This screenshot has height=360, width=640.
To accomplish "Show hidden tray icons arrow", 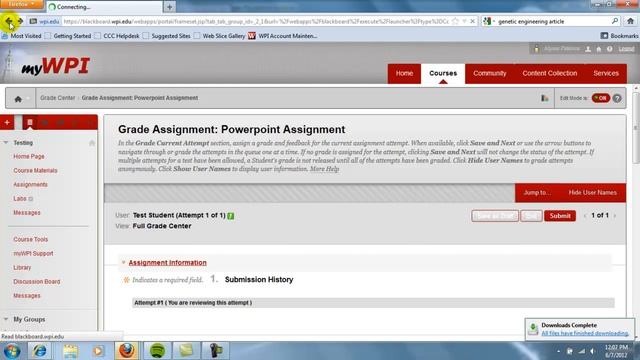I will (x=558, y=351).
